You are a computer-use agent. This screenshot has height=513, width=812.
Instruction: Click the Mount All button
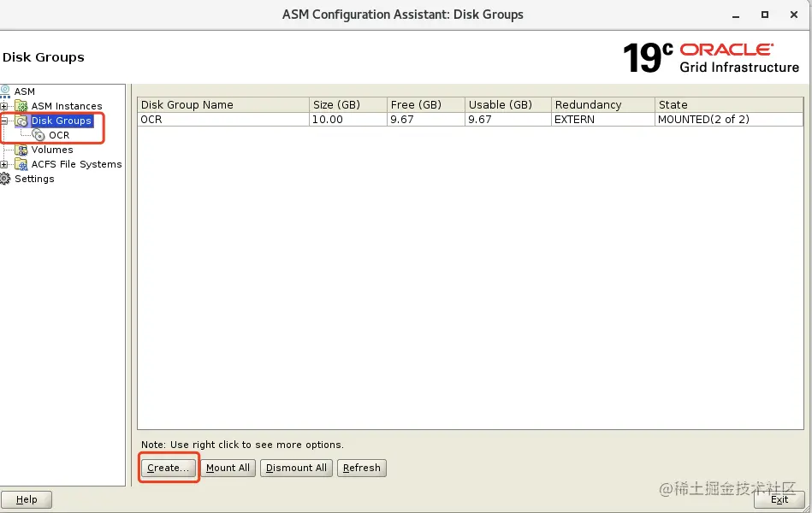tap(228, 468)
